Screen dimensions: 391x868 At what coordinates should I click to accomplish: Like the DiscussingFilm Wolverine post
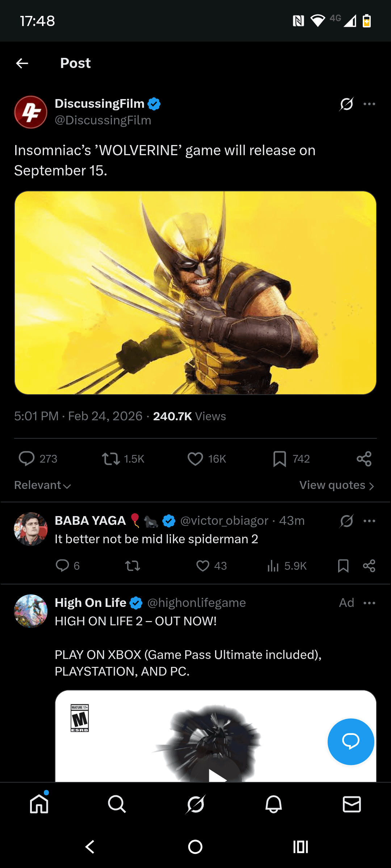pos(195,459)
